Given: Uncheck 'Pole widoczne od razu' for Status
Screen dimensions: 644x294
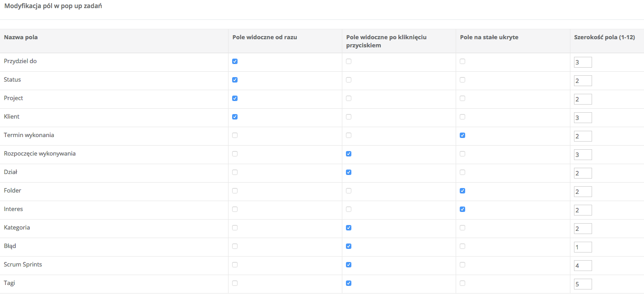Looking at the screenshot, I should click(x=235, y=80).
